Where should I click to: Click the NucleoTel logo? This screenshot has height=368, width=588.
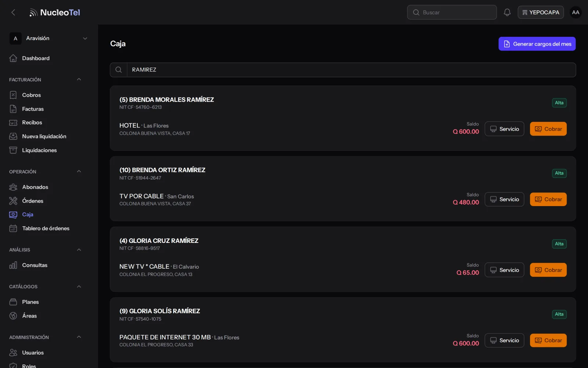click(x=55, y=13)
